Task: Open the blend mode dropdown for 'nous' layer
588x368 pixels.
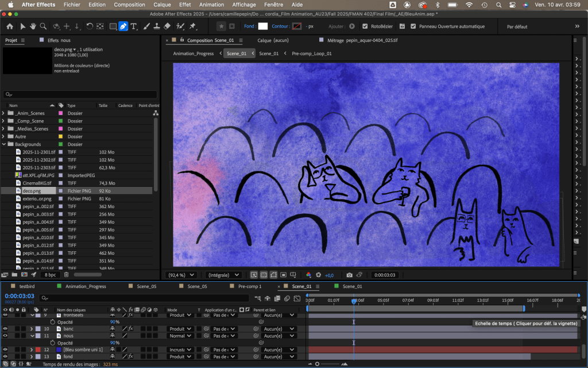Action: [180, 336]
